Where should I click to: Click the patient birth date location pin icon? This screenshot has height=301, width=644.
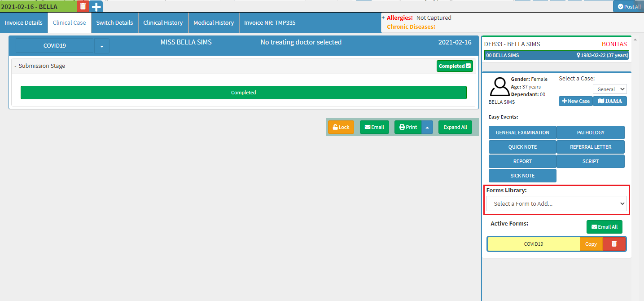pos(579,55)
